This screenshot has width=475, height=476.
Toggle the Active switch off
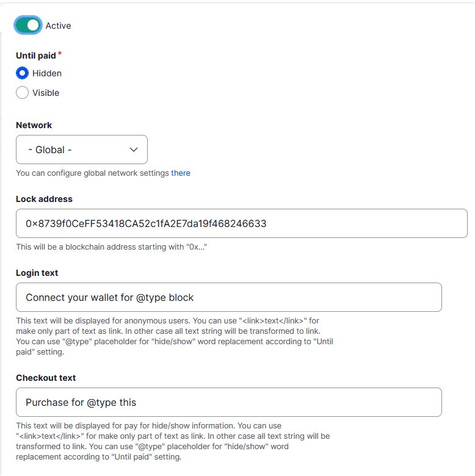(28, 25)
